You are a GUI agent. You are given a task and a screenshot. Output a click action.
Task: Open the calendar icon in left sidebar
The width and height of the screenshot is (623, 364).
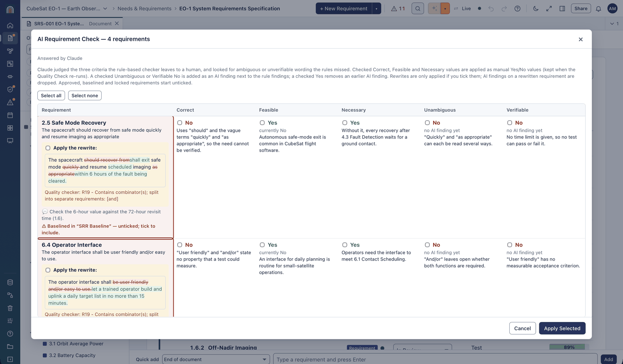point(10,115)
